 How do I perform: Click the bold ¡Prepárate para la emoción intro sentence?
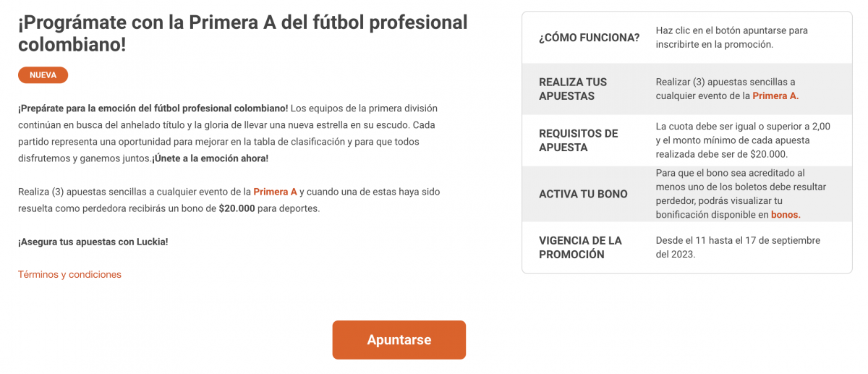(153, 108)
